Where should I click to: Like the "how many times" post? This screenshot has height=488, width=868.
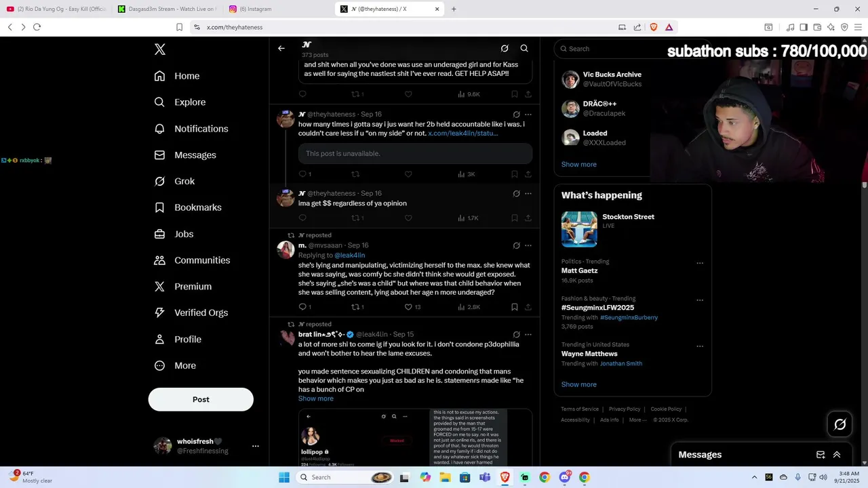click(408, 174)
